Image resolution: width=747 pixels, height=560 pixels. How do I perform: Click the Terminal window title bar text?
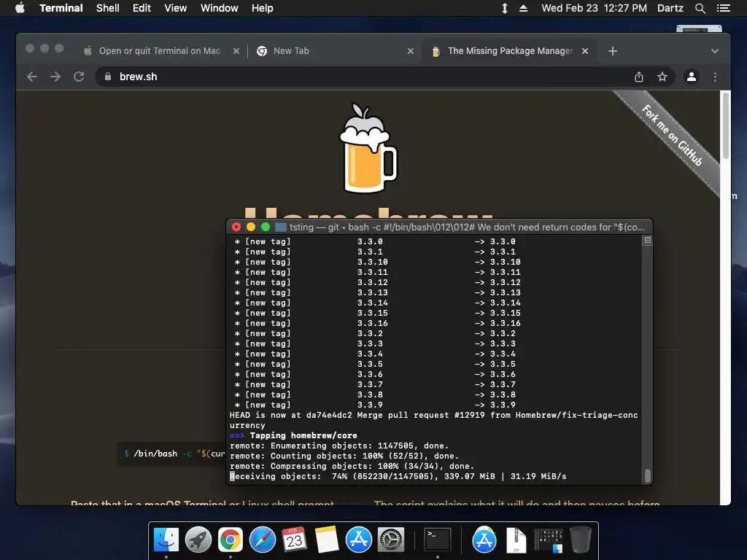click(x=467, y=227)
